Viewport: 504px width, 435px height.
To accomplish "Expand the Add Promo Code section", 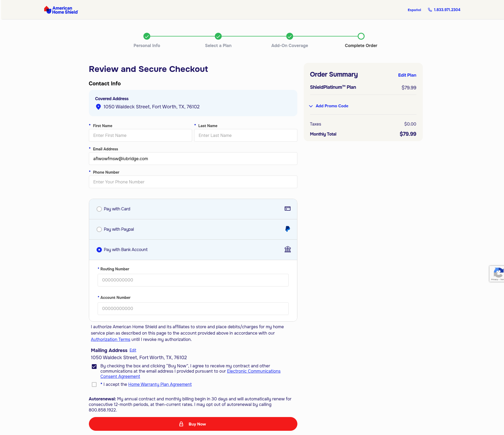I will click(332, 106).
